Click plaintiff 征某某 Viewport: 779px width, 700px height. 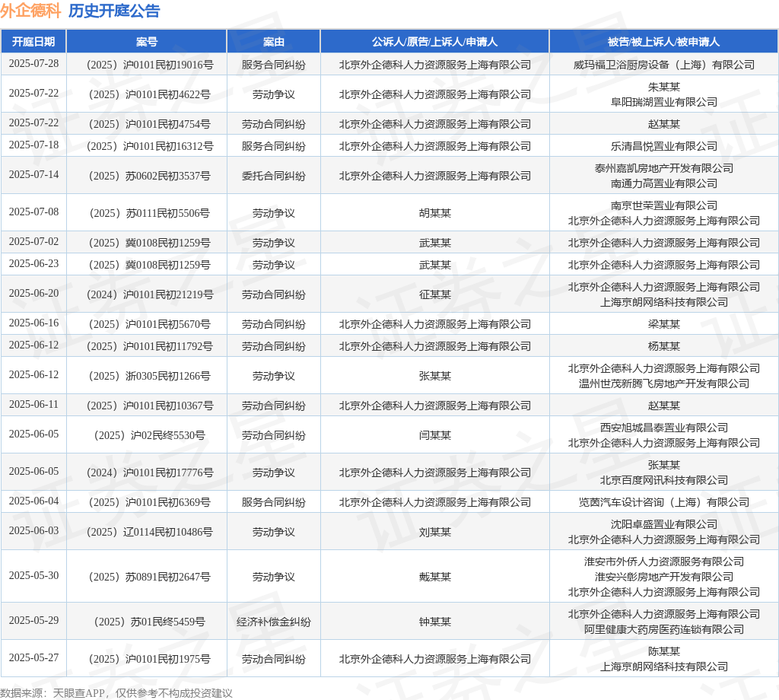pos(434,294)
